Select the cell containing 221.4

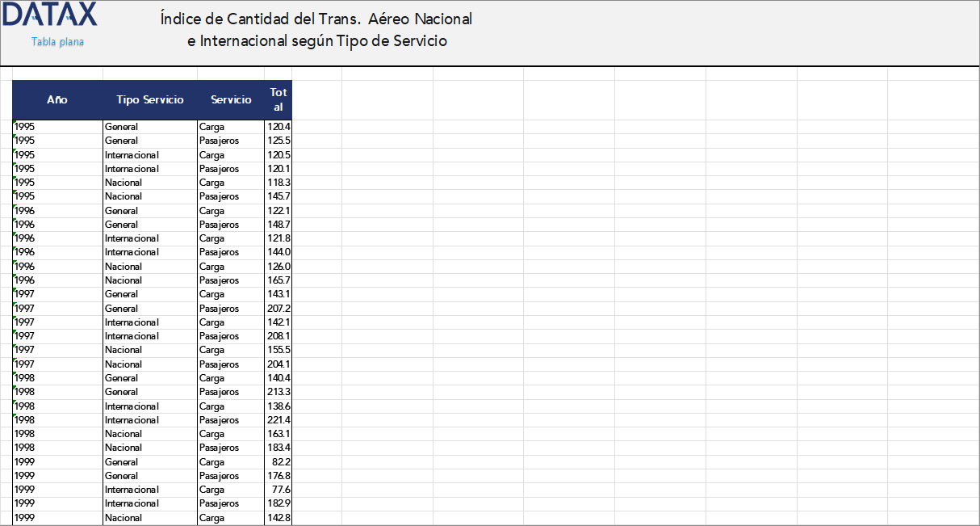pos(279,420)
